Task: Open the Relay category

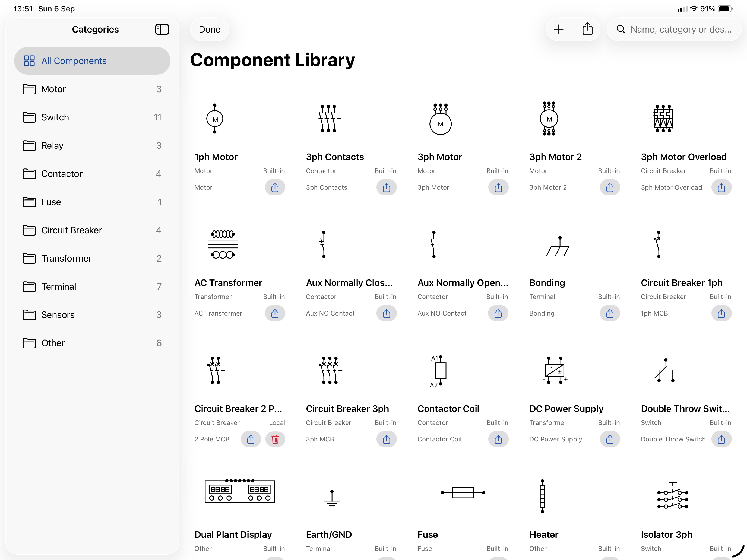Action: click(92, 145)
